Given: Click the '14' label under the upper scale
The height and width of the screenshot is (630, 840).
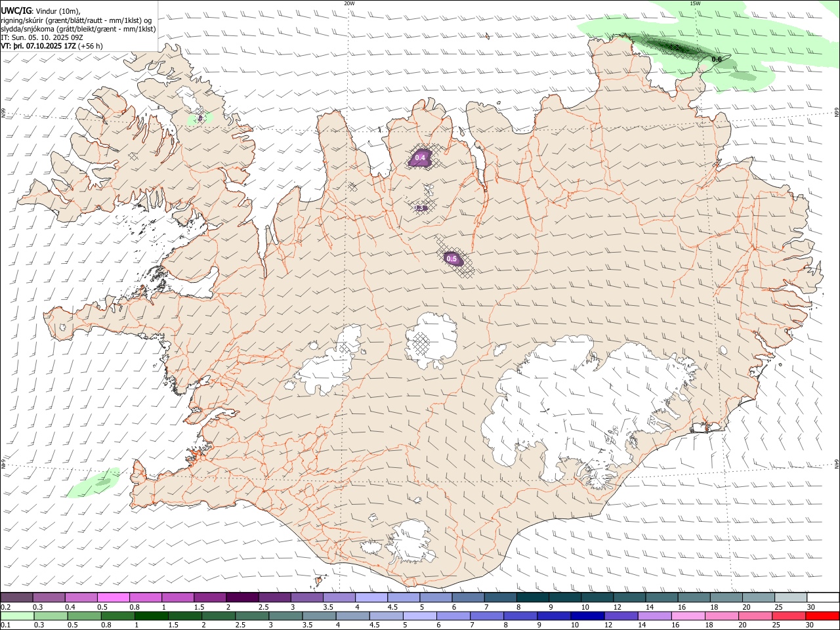Looking at the screenshot, I should (650, 607).
